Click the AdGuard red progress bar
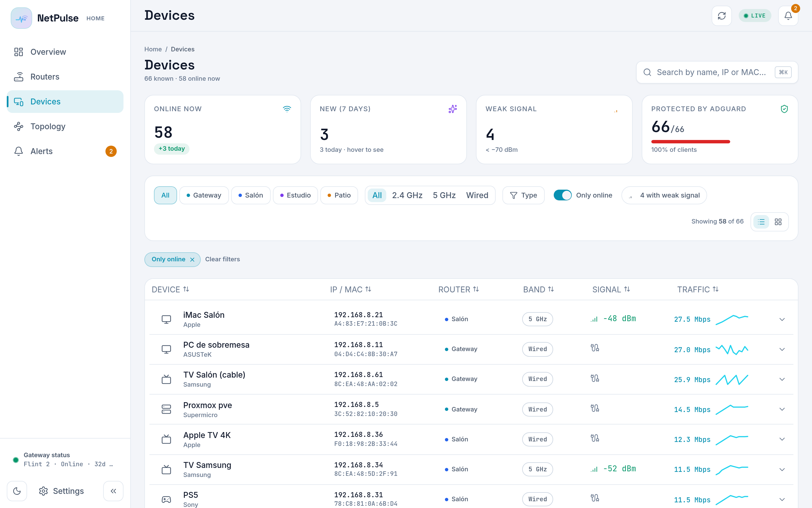The image size is (812, 508). (x=690, y=142)
